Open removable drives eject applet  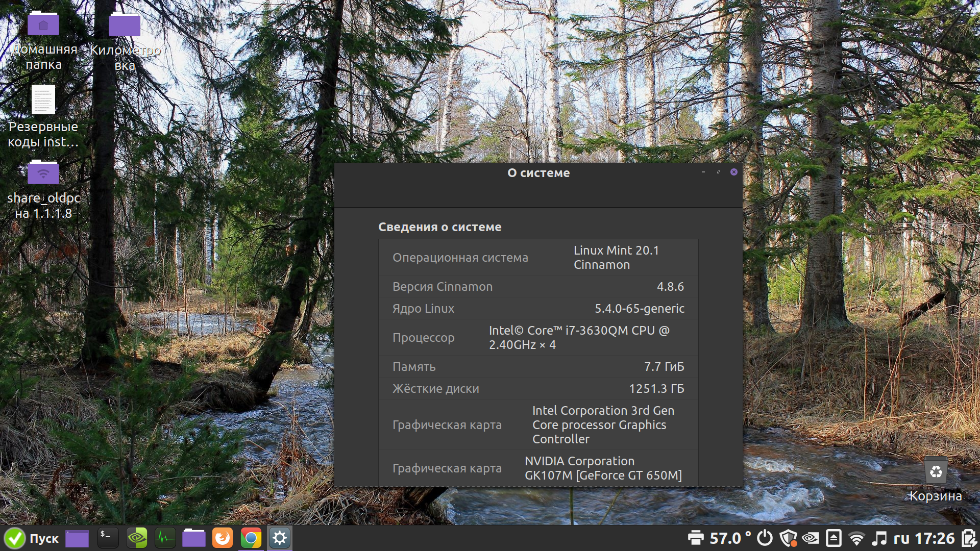click(834, 538)
